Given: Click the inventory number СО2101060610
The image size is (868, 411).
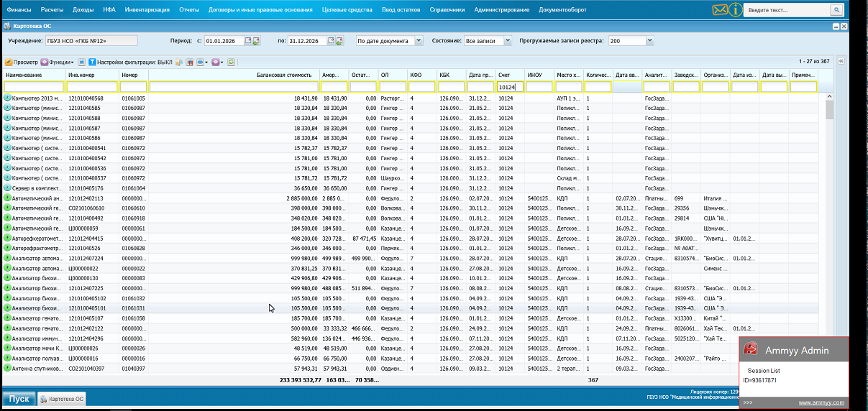Looking at the screenshot, I should click(86, 208).
